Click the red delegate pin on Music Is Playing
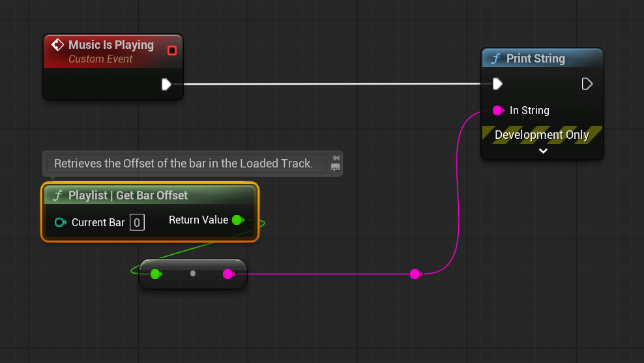 pyautogui.click(x=172, y=51)
